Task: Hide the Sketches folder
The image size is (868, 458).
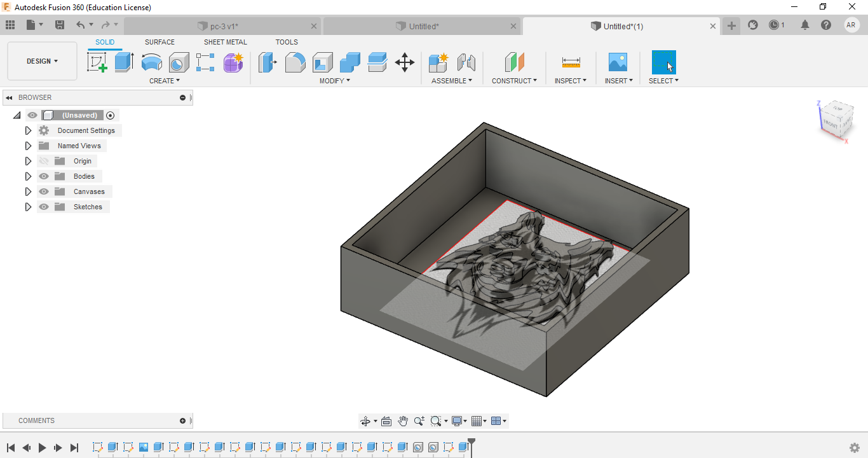Action: click(44, 207)
